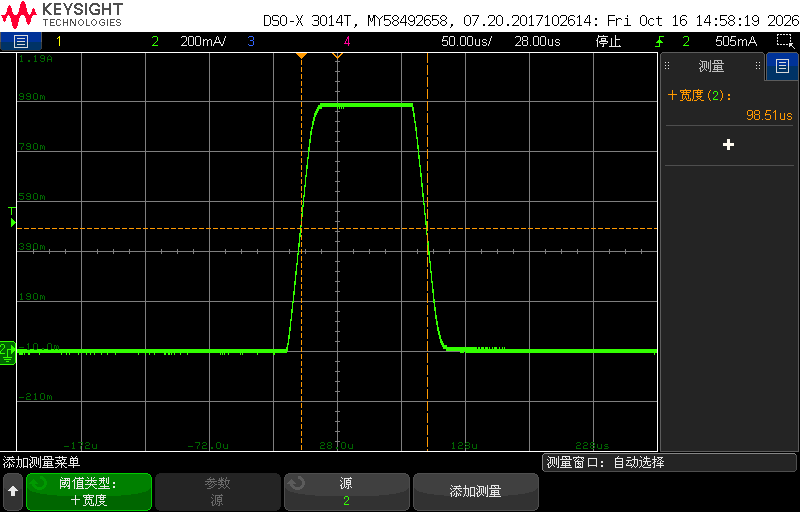Open the main menu icon at top-left

20,41
